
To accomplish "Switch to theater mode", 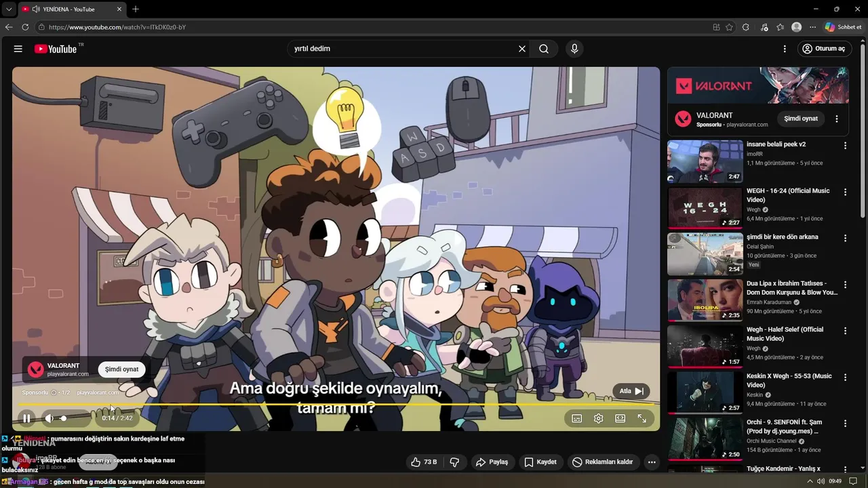I will pos(620,418).
